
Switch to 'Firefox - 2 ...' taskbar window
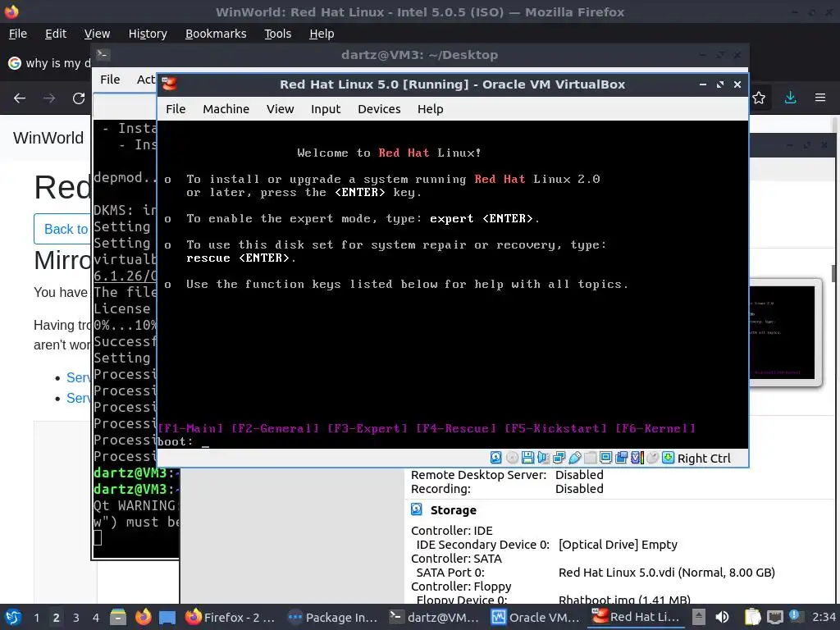pos(231,617)
